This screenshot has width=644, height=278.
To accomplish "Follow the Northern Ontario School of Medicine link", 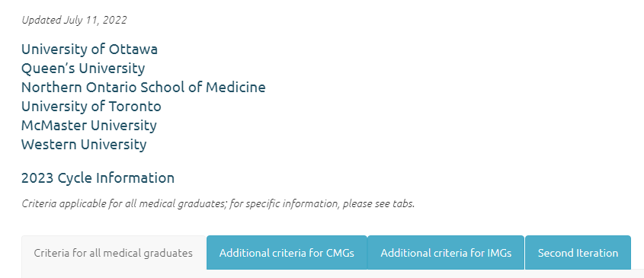I will click(x=143, y=87).
